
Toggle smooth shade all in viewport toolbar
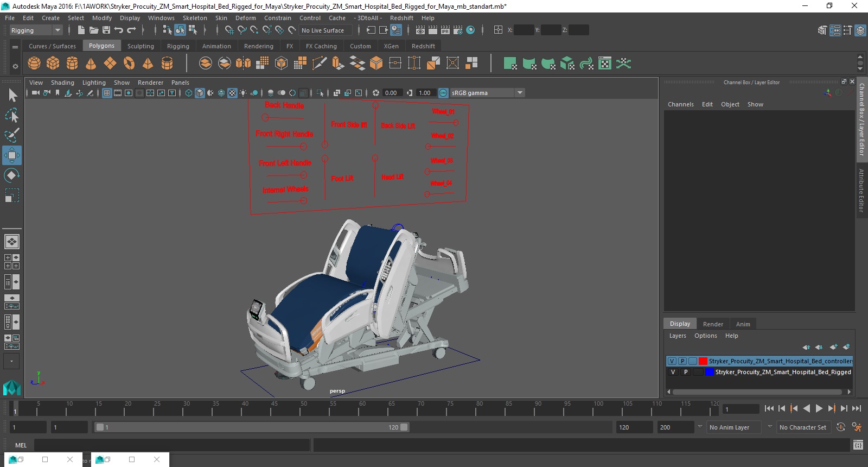(x=200, y=93)
